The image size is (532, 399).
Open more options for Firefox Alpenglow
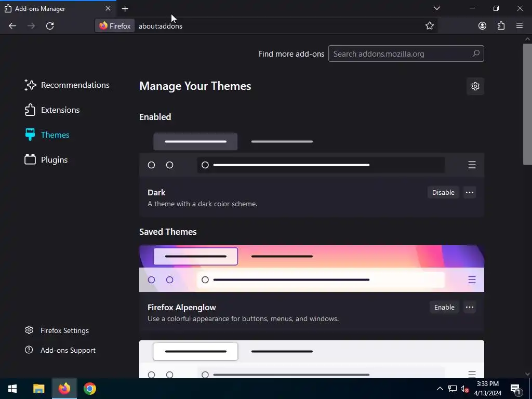point(470,307)
